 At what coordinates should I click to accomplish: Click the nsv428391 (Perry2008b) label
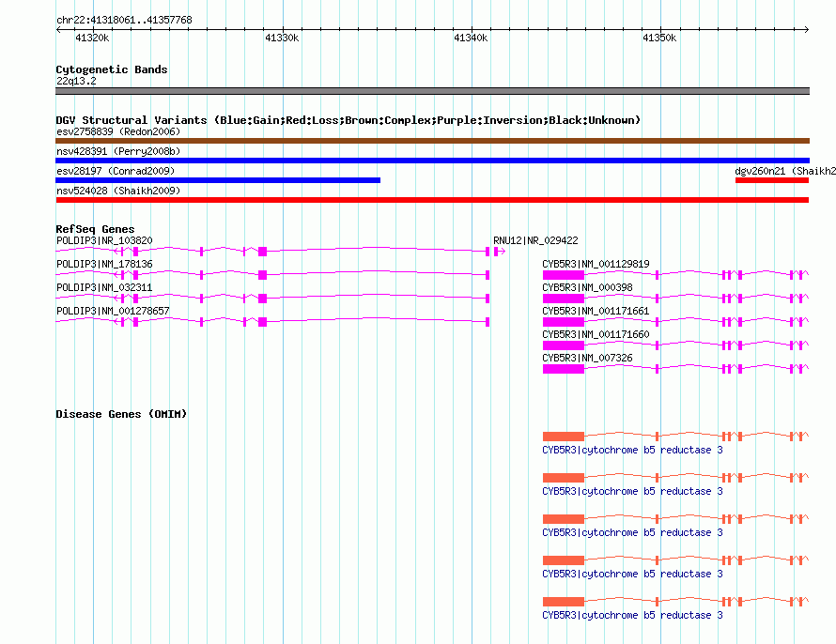coord(118,151)
